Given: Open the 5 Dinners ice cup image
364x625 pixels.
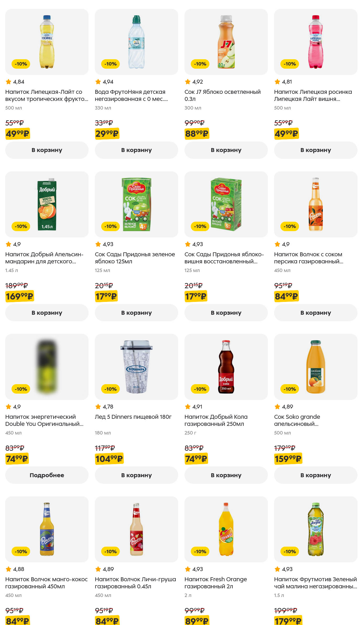Looking at the screenshot, I should [136, 367].
